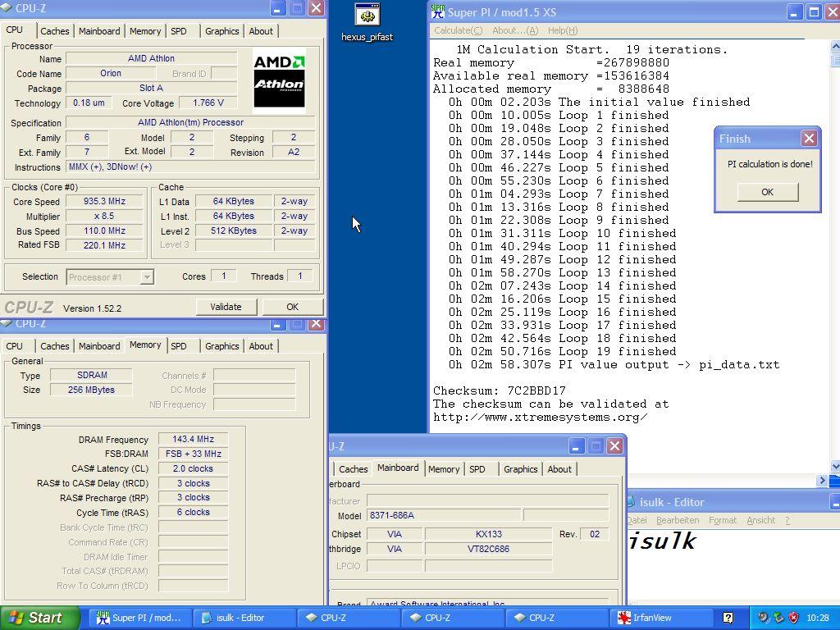This screenshot has height=630, width=840.
Task: Click the Southbridge VT82C686 field
Action: coord(489,549)
